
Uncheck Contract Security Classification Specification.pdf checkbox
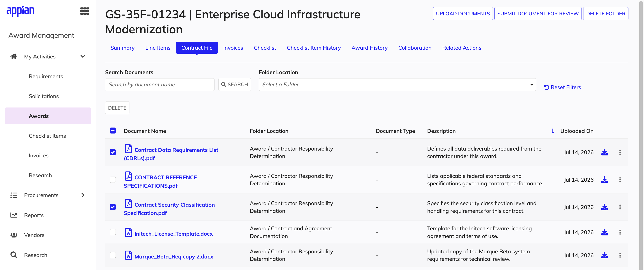coord(113,207)
